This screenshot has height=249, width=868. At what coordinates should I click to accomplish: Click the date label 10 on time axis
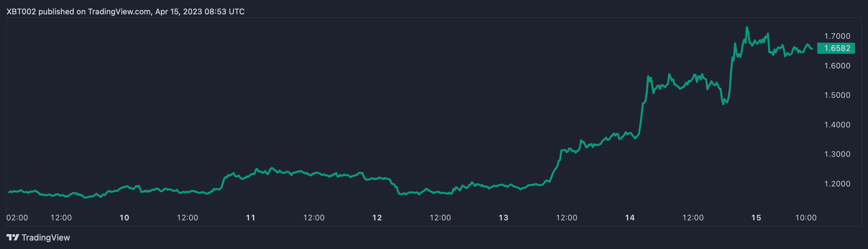point(124,218)
